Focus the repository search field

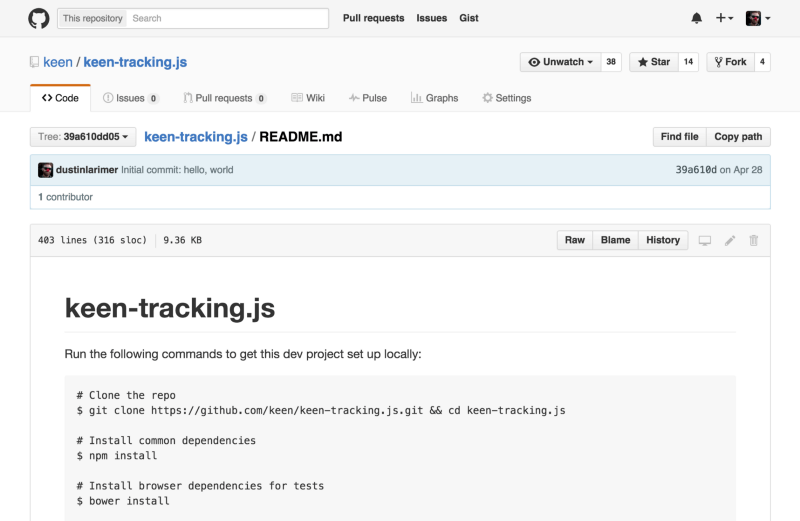click(227, 18)
